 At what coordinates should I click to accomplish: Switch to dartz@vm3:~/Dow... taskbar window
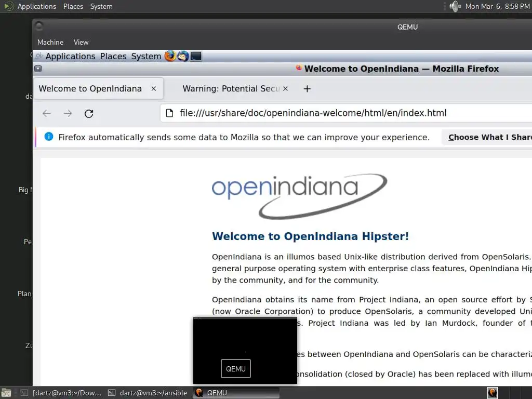(x=61, y=393)
